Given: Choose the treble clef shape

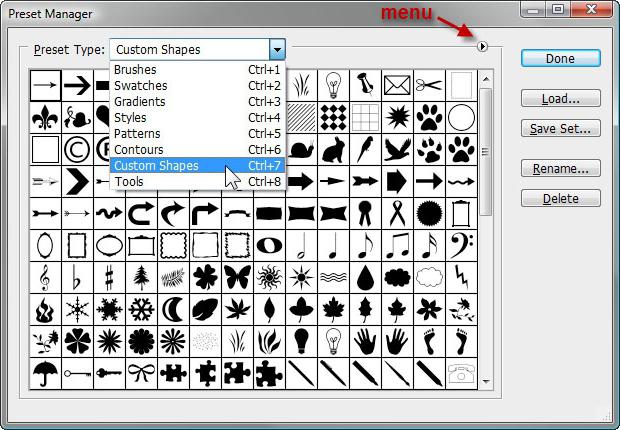Looking at the screenshot, I should [x=45, y=278].
